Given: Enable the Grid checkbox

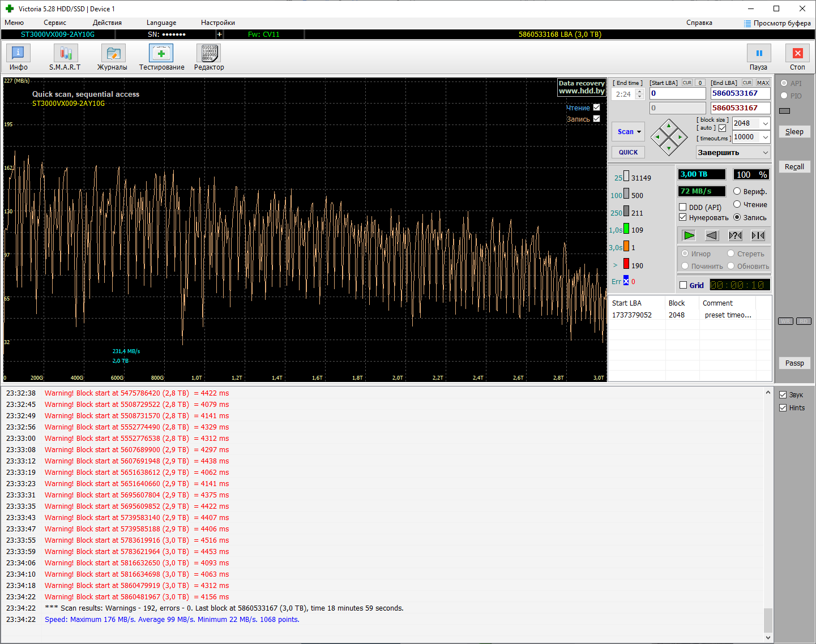Looking at the screenshot, I should pos(683,285).
